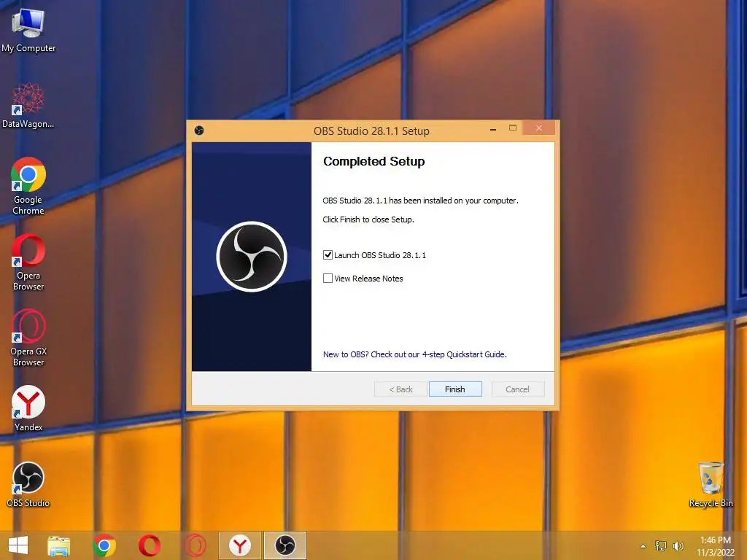This screenshot has width=747, height=560.
Task: Launch Opera GX from the taskbar
Action: (195, 545)
